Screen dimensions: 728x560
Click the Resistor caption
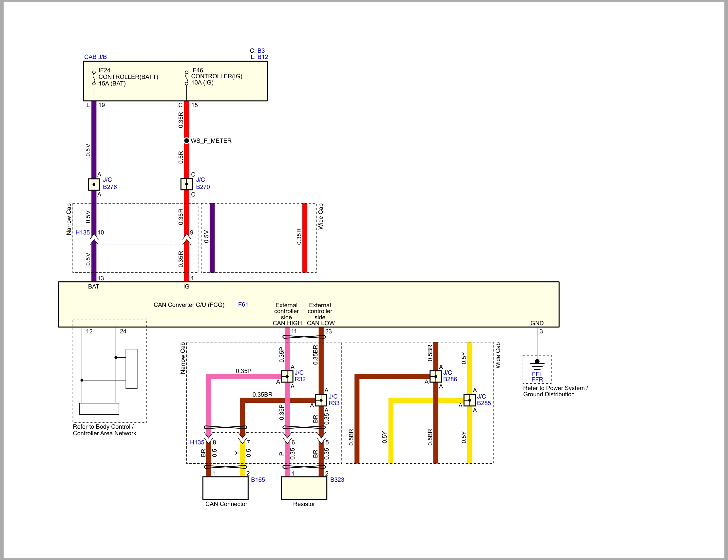pyautogui.click(x=304, y=504)
